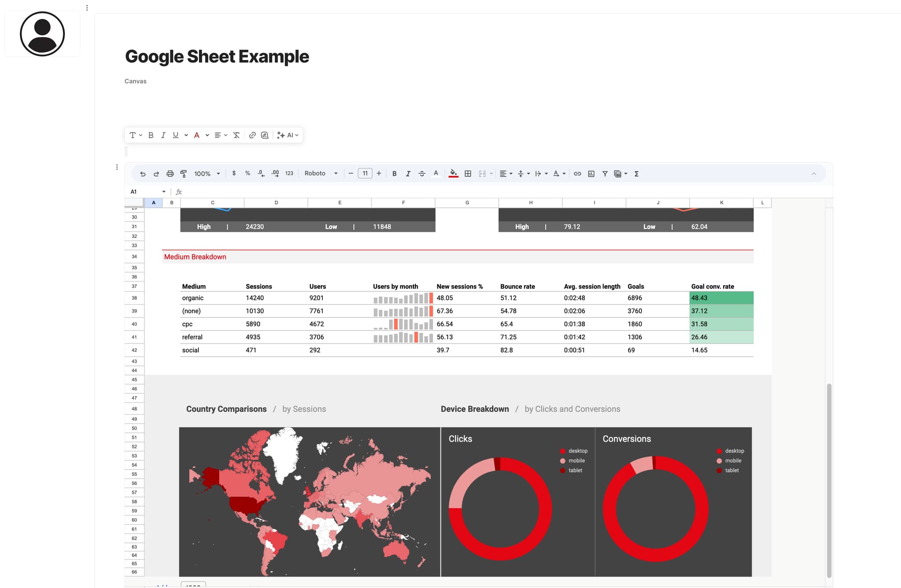Click the insert chart icon

point(591,174)
